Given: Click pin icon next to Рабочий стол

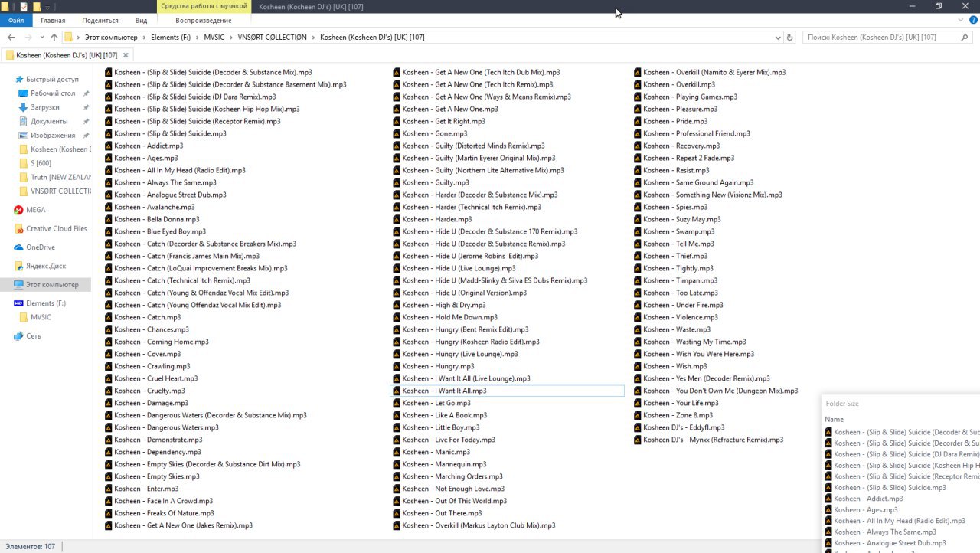Looking at the screenshot, I should click(x=86, y=93).
